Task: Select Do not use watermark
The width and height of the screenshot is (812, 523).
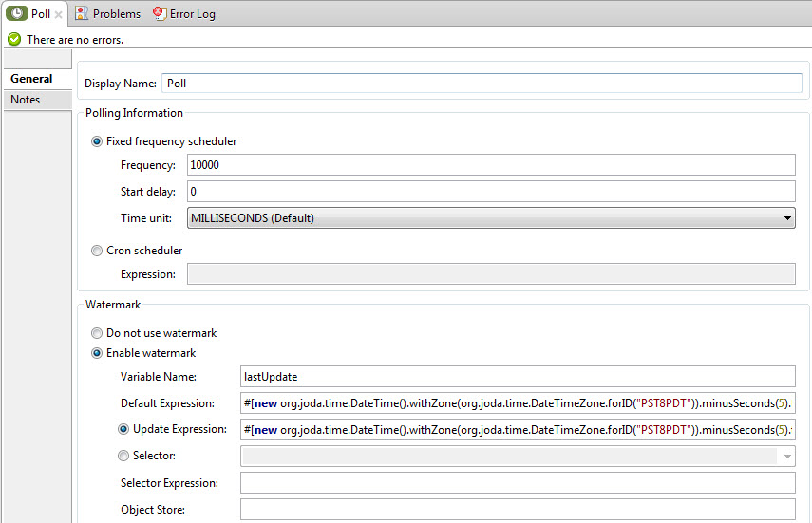Action: coord(97,333)
